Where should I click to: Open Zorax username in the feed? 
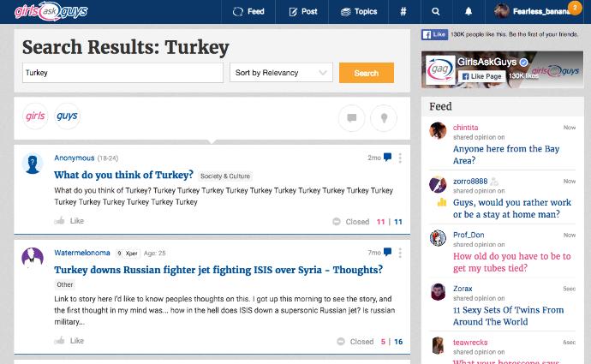[x=463, y=289]
